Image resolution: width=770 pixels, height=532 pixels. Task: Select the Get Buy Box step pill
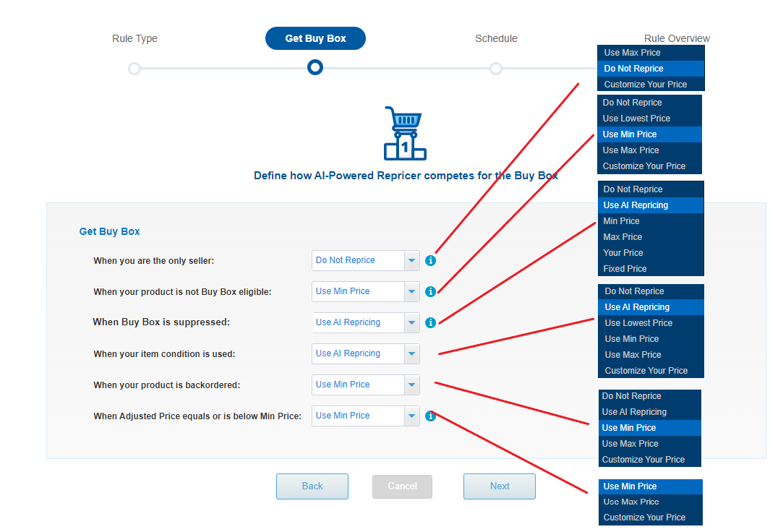(315, 38)
